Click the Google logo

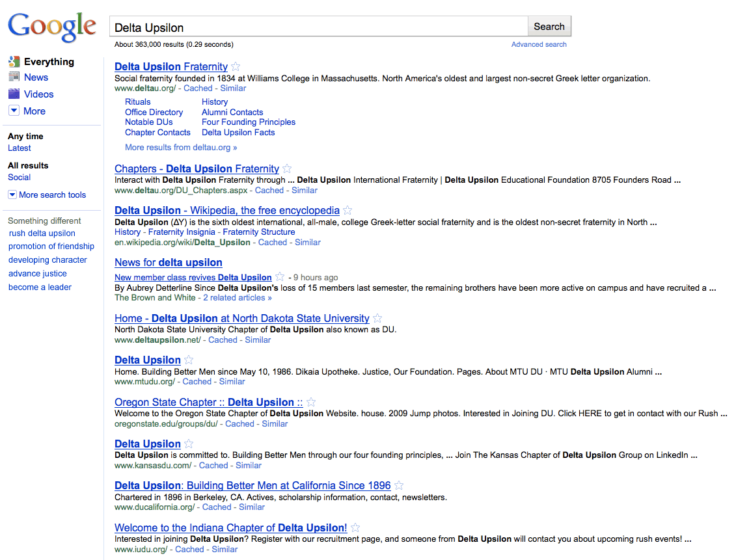pyautogui.click(x=52, y=27)
